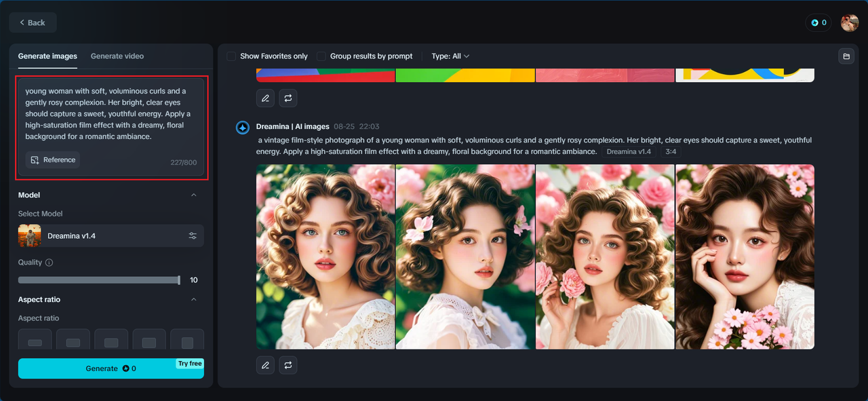Screen dimensions: 868x401
Task: Click the 3:4 ratio tag
Action: tap(671, 151)
